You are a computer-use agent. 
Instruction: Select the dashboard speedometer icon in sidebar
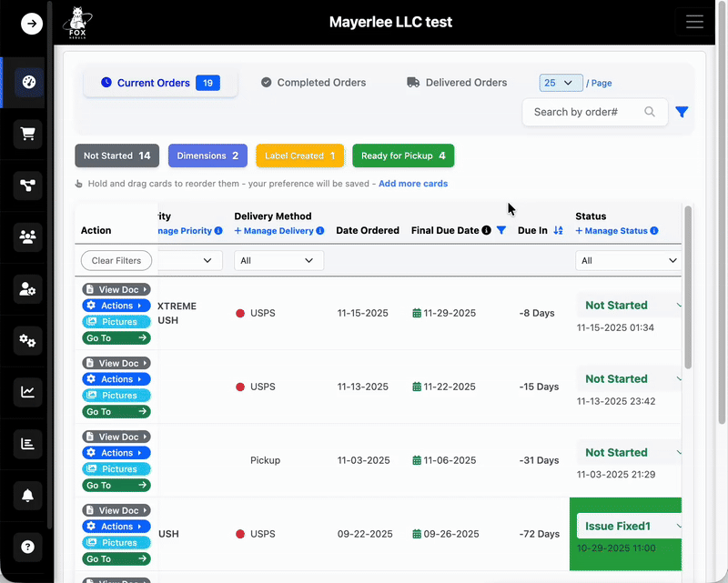27,82
